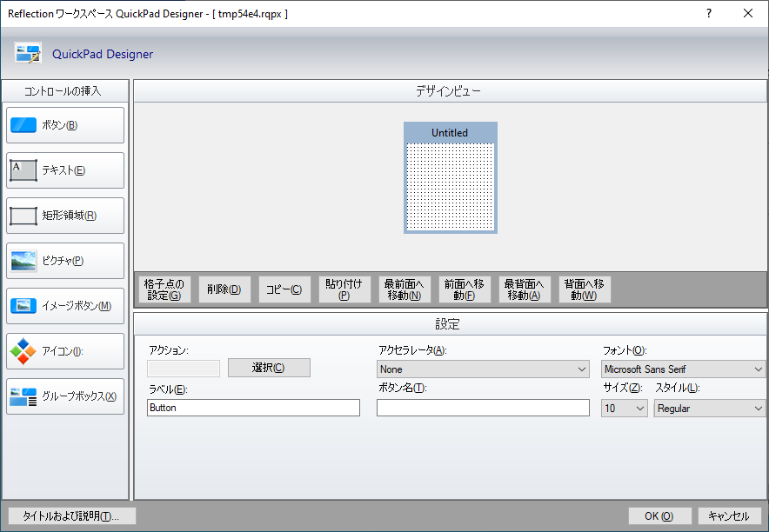Click the disabled アクション field
This screenshot has width=769, height=532.
pos(184,369)
